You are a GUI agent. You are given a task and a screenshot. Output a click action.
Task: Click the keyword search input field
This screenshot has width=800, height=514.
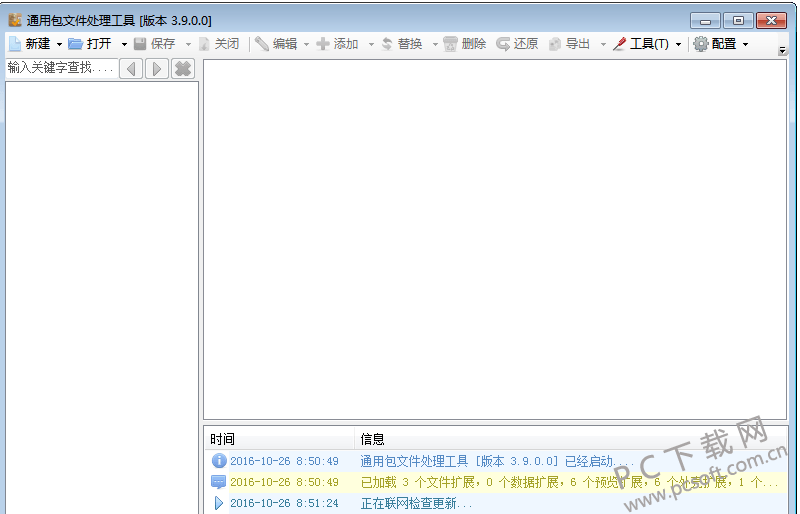(62, 68)
